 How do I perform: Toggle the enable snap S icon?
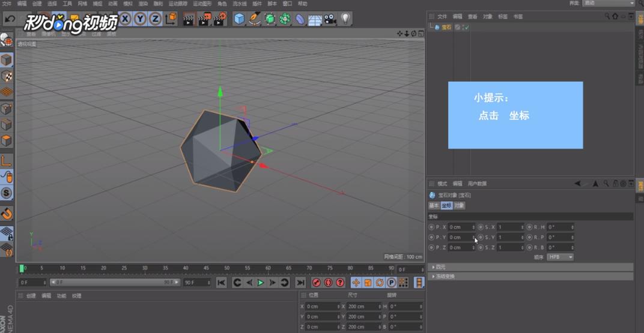pyautogui.click(x=7, y=193)
